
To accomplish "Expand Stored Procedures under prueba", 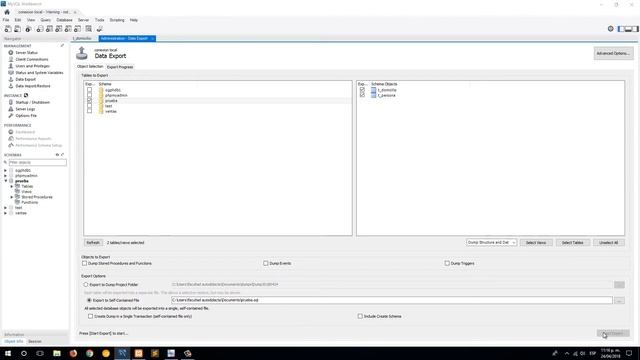I will coord(12,197).
